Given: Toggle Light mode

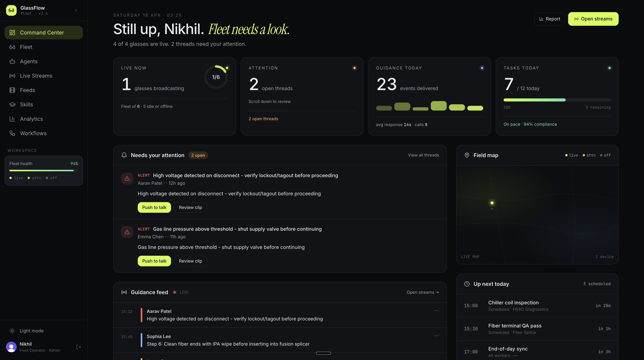Looking at the screenshot, I should point(44,331).
